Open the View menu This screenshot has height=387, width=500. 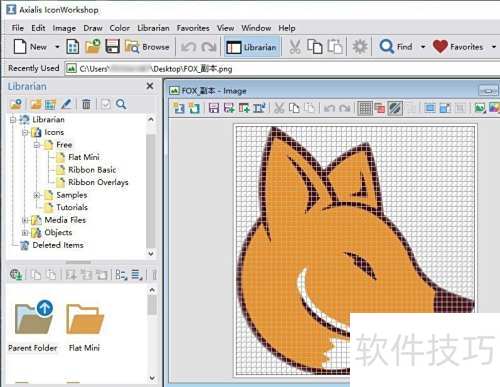click(225, 28)
